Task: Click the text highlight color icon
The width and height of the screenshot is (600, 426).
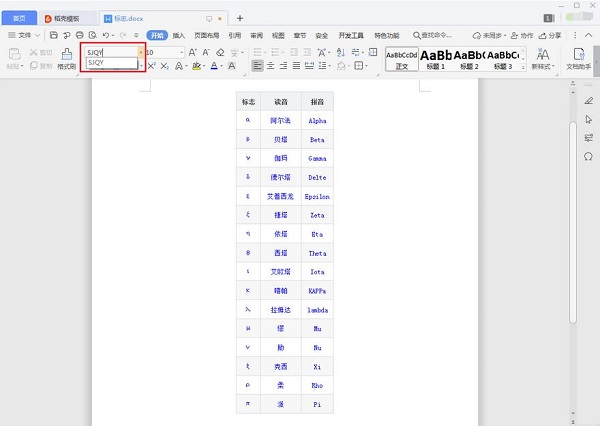Action: click(x=196, y=66)
